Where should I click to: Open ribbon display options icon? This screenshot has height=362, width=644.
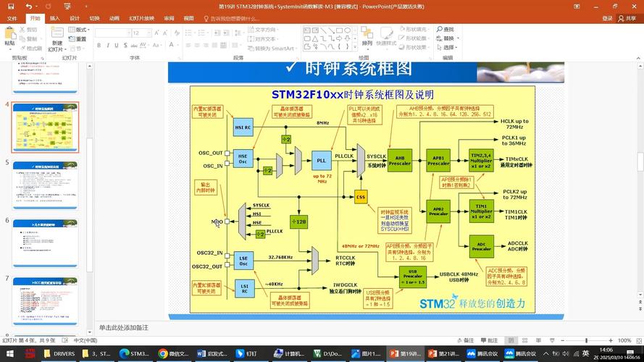coord(577,7)
